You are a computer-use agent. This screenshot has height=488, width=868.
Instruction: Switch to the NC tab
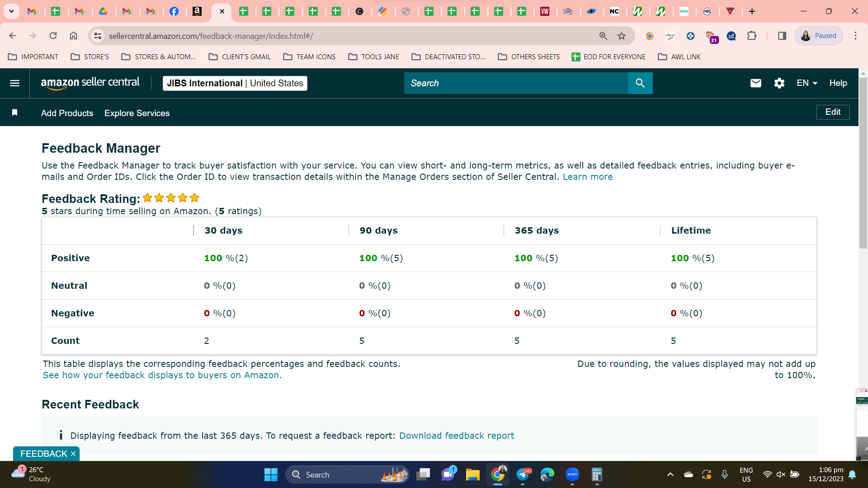click(x=614, y=11)
